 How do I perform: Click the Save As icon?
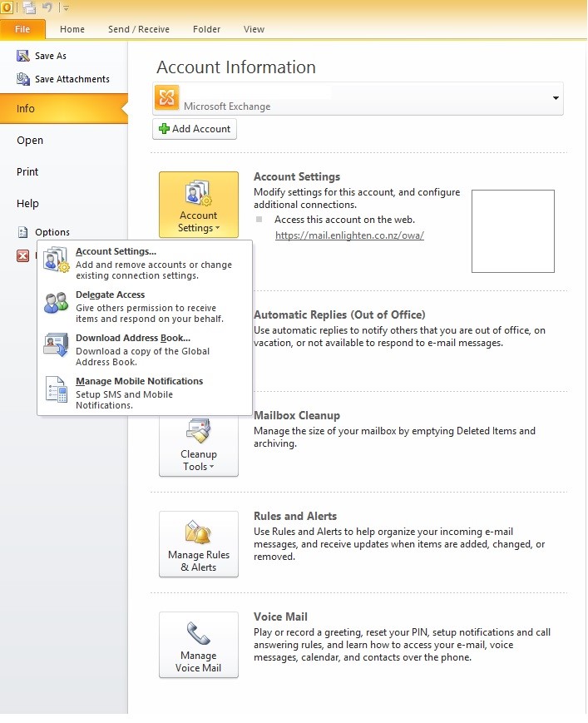click(23, 56)
